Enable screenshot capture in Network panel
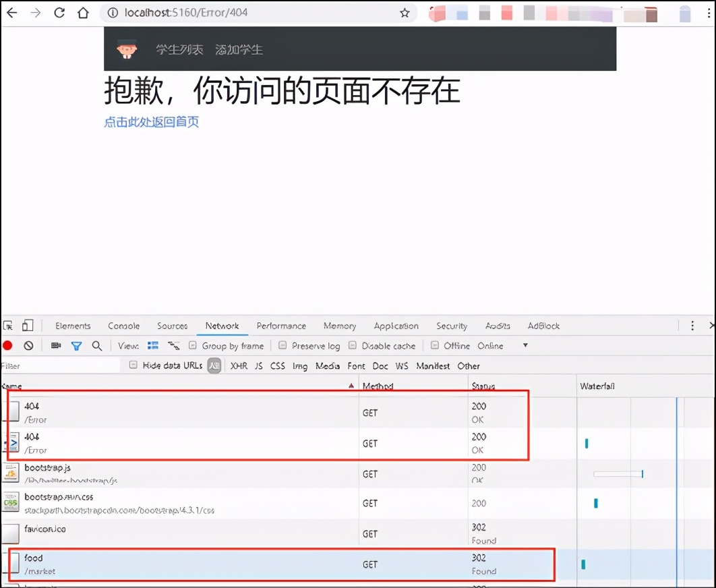The height and width of the screenshot is (588, 716). tap(55, 345)
